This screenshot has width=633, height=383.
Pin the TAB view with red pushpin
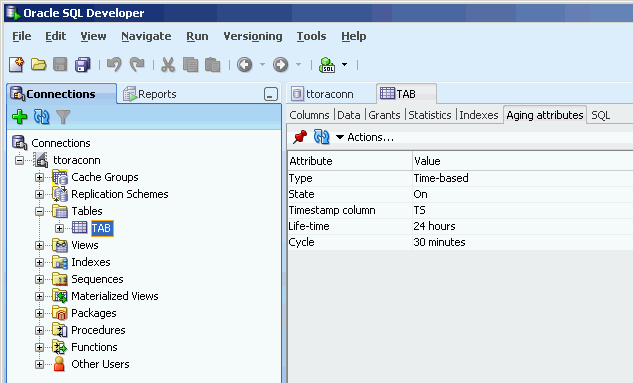[x=300, y=137]
